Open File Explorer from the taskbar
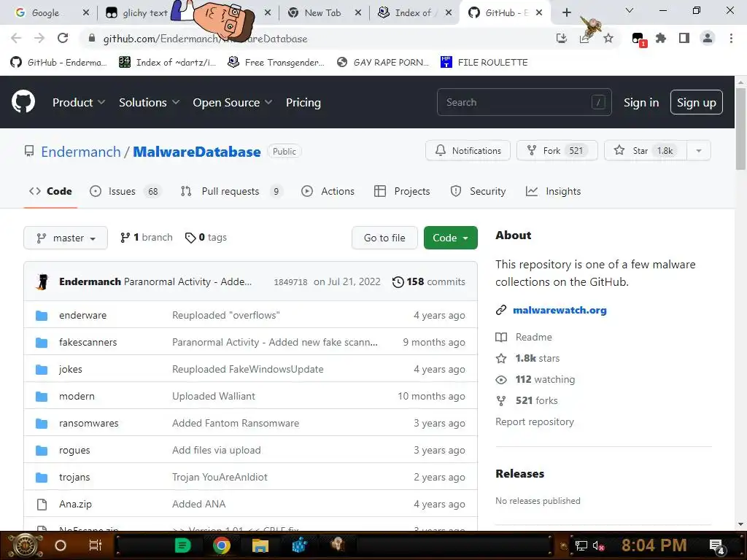This screenshot has height=560, width=747. pos(260,545)
